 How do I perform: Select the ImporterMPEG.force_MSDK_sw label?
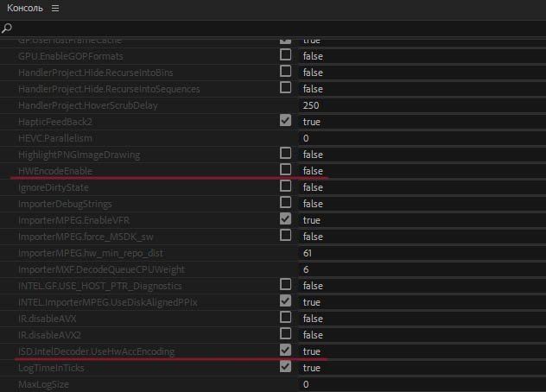(x=86, y=237)
